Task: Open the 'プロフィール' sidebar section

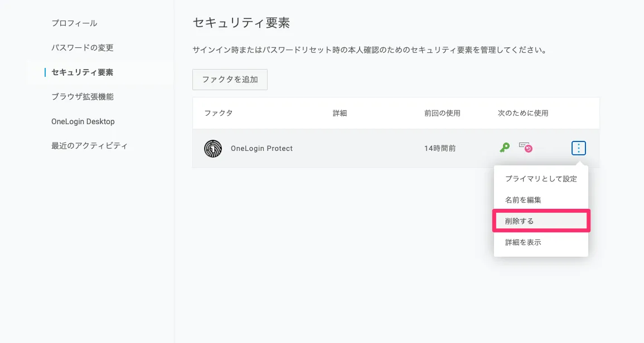Action: [74, 23]
